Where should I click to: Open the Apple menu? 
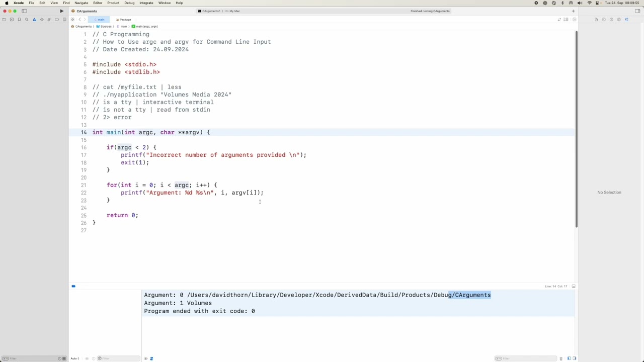[7, 3]
